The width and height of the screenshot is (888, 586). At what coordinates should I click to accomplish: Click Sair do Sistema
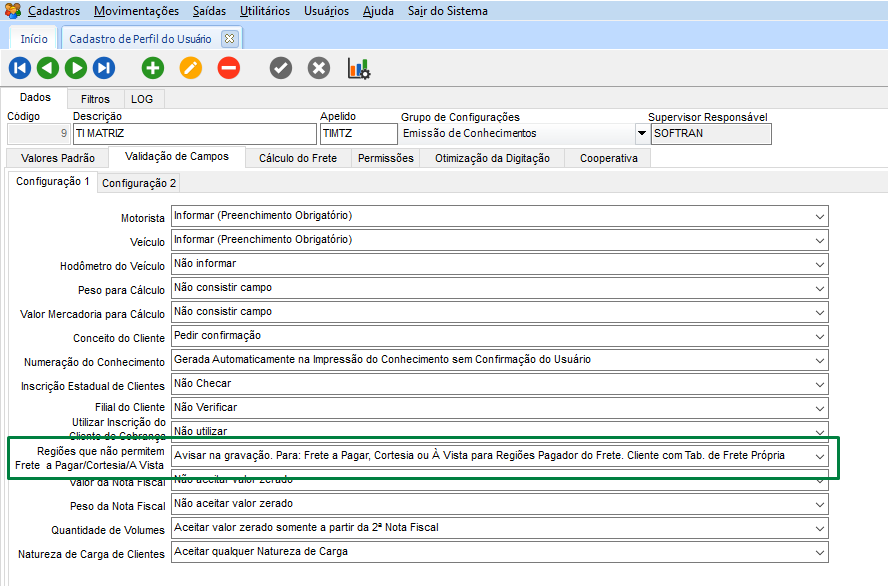coord(448,11)
